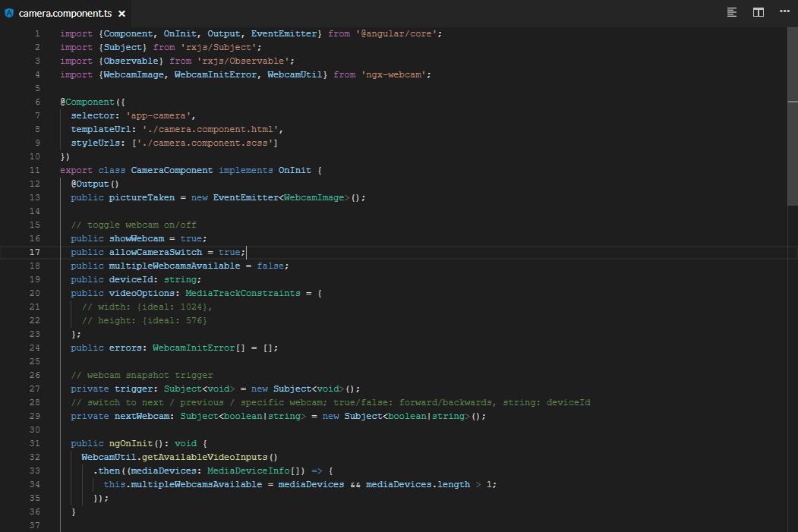Click line number 17 to select that line
The width and height of the screenshot is (798, 532).
[34, 251]
